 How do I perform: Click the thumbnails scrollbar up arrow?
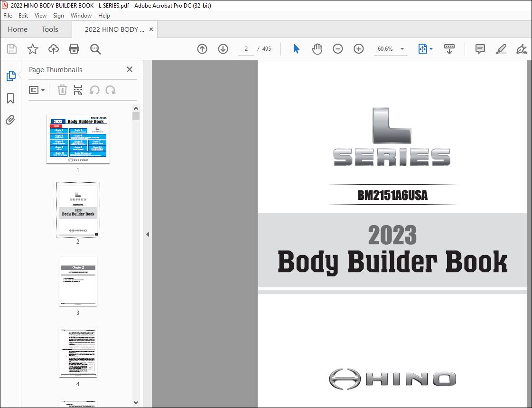136,108
